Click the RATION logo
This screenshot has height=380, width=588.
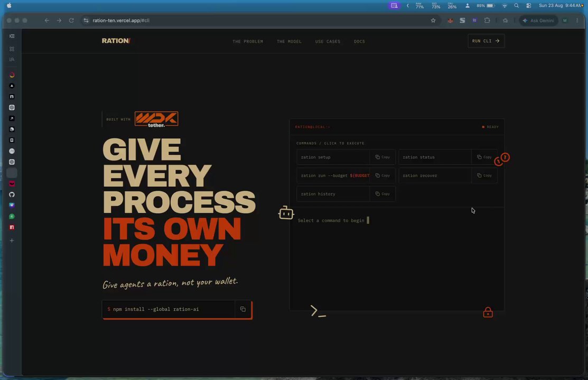coord(116,41)
